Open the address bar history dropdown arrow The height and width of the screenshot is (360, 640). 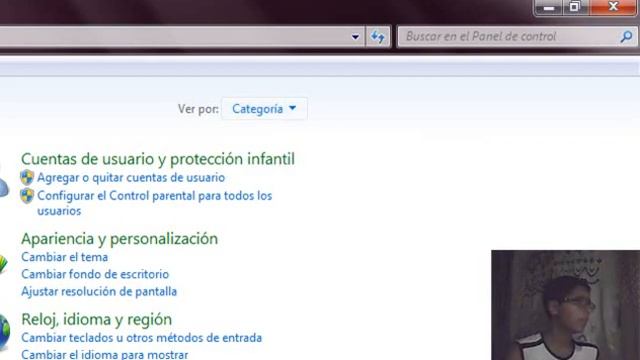pos(355,37)
